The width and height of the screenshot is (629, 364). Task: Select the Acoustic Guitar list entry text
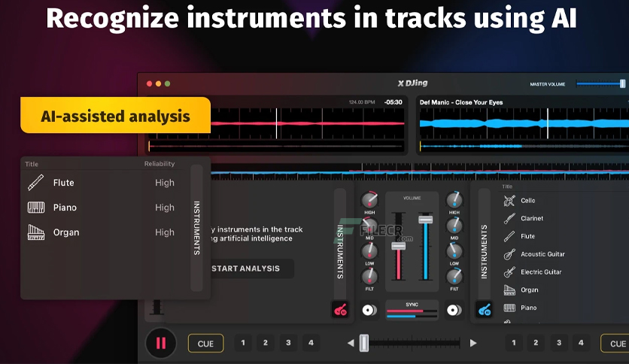542,254
